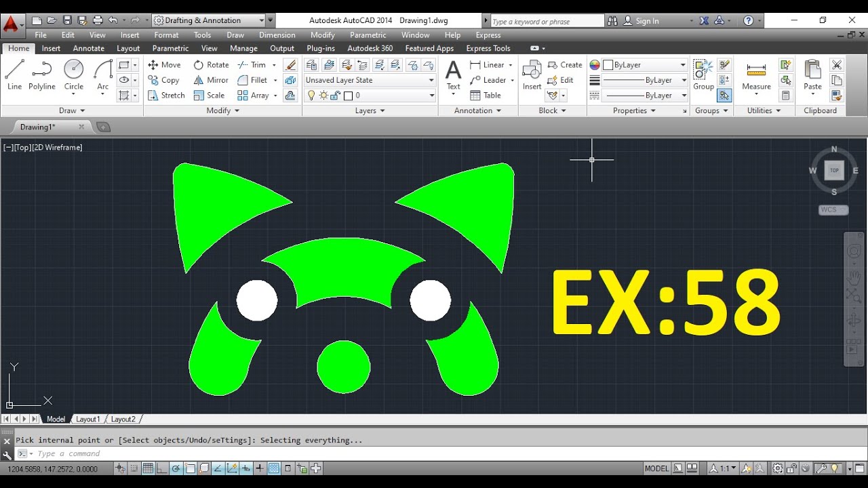Open the Format menu
Viewport: 868px width, 488px height.
click(166, 35)
